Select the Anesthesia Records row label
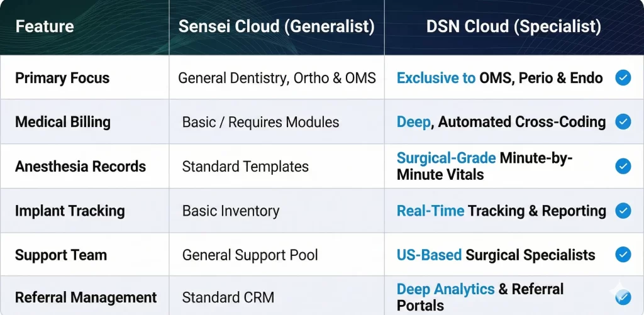Screen dimensions: 644x315 point(80,167)
